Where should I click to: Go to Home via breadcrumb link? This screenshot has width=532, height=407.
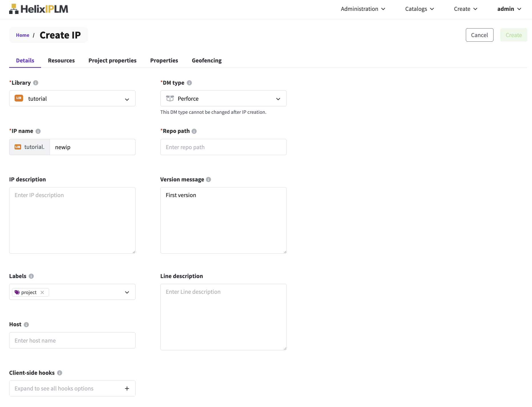tap(23, 35)
